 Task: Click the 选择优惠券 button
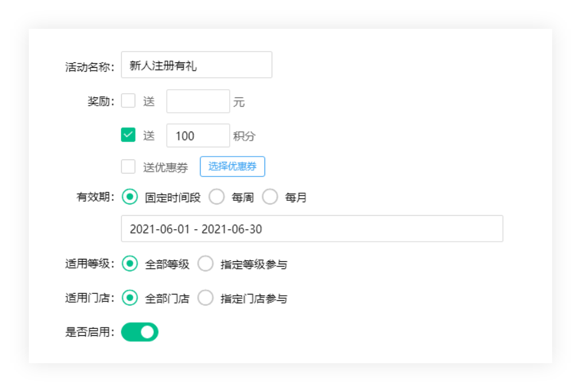(x=232, y=166)
